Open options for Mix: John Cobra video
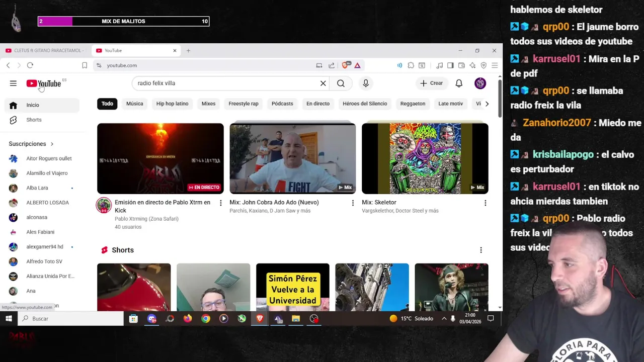This screenshot has width=644, height=362. [353, 203]
